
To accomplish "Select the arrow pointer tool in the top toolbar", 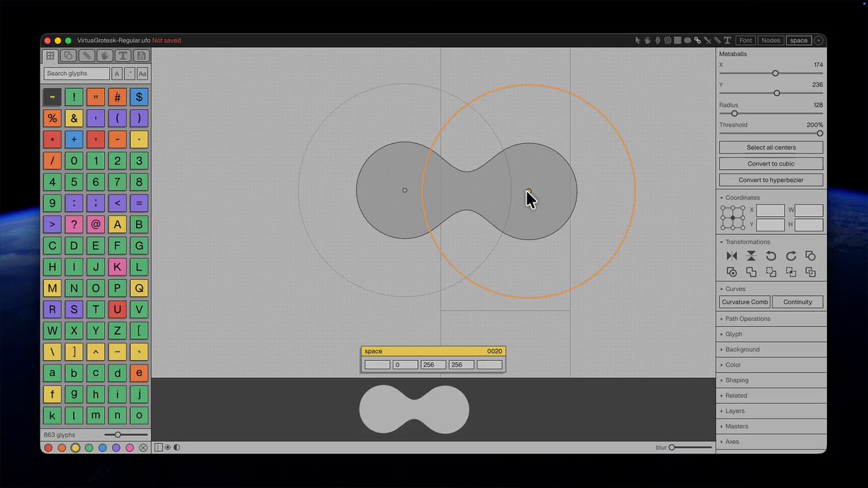I will tap(638, 40).
